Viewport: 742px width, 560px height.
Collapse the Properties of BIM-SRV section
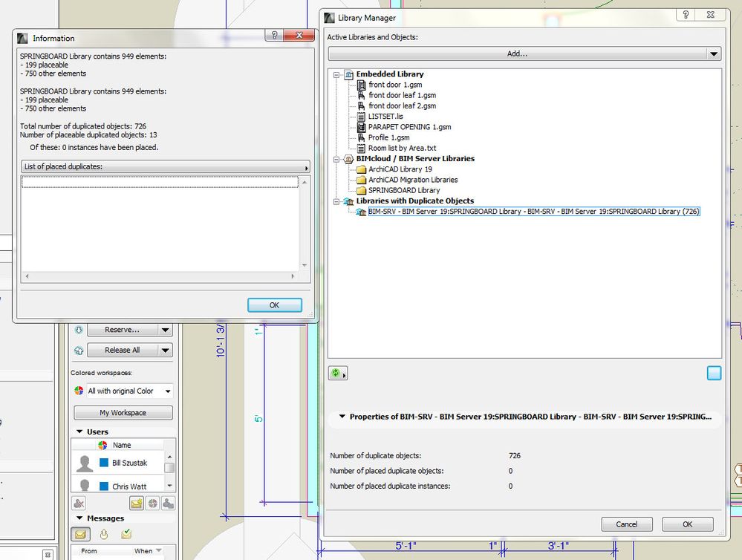342,417
